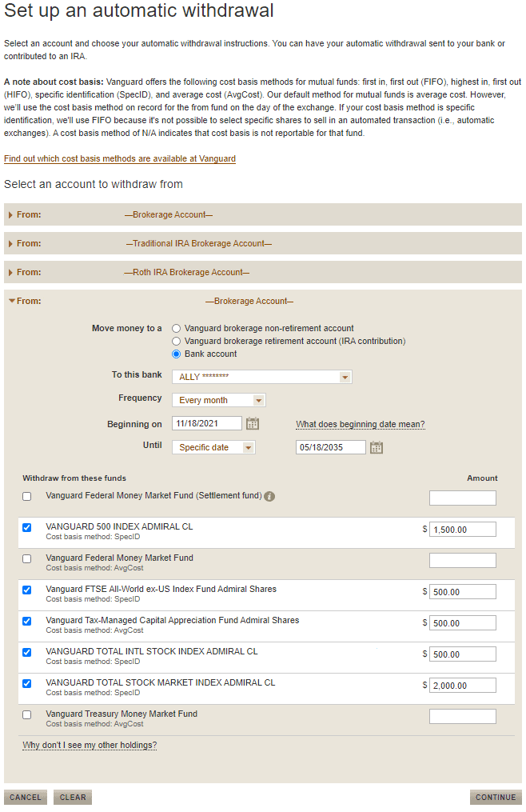
Task: Expand the first Brokerage Account row
Action: coord(262,214)
